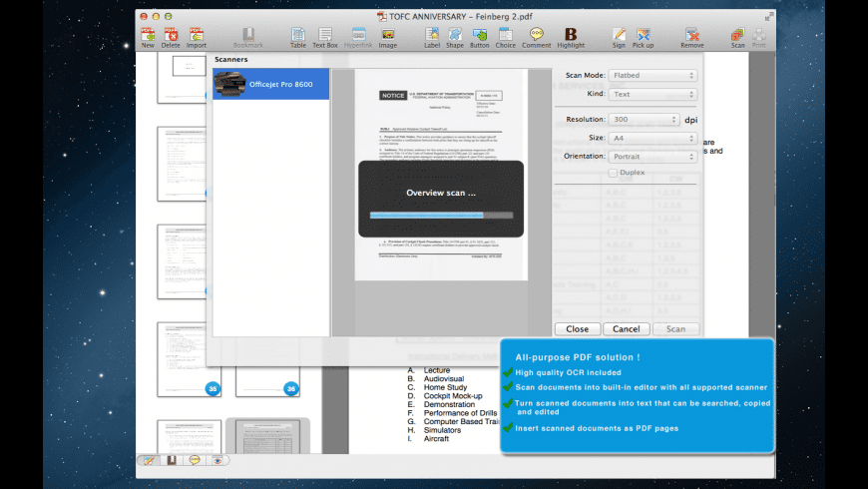This screenshot has height=489, width=868.
Task: Click the Scan toolbar icon
Action: (737, 38)
